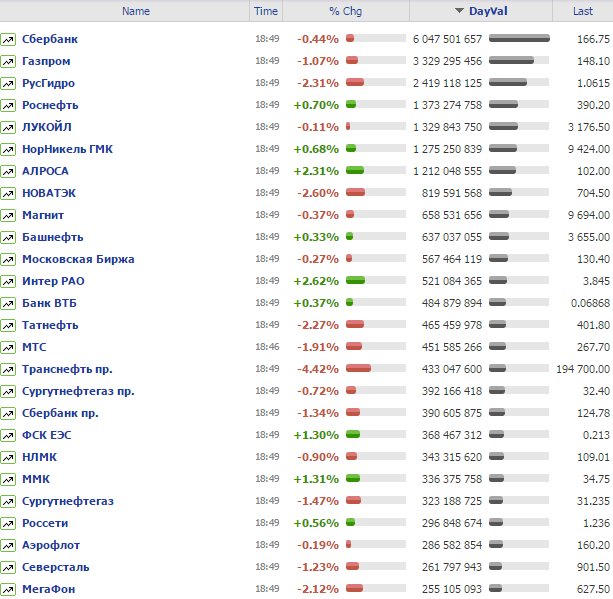Sort by % Chg column header

347,11
